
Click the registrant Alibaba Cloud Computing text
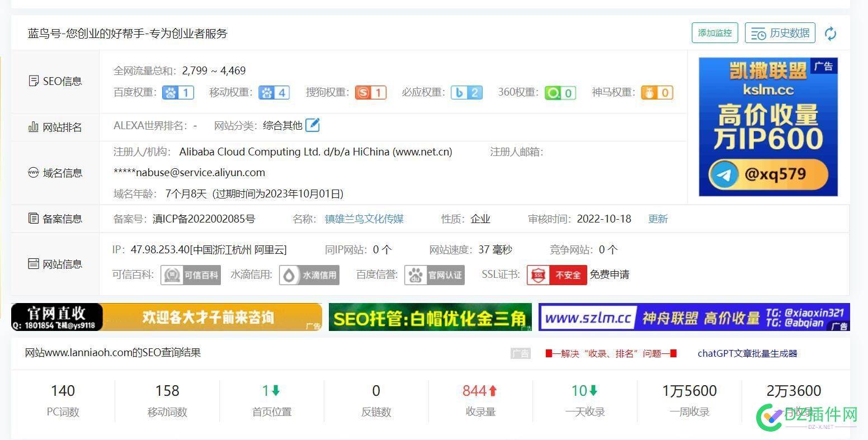click(315, 152)
